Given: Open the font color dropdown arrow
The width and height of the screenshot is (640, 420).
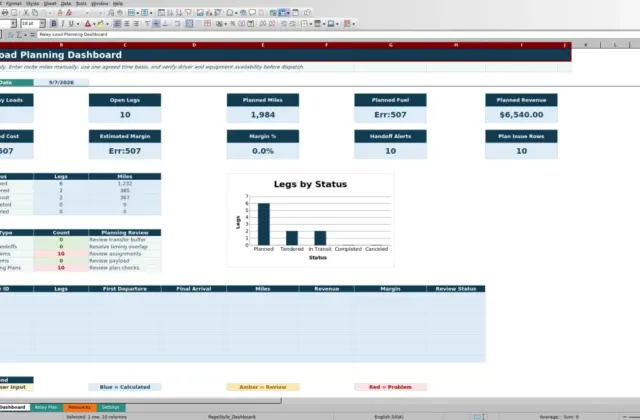Looking at the screenshot, I should (94, 24).
